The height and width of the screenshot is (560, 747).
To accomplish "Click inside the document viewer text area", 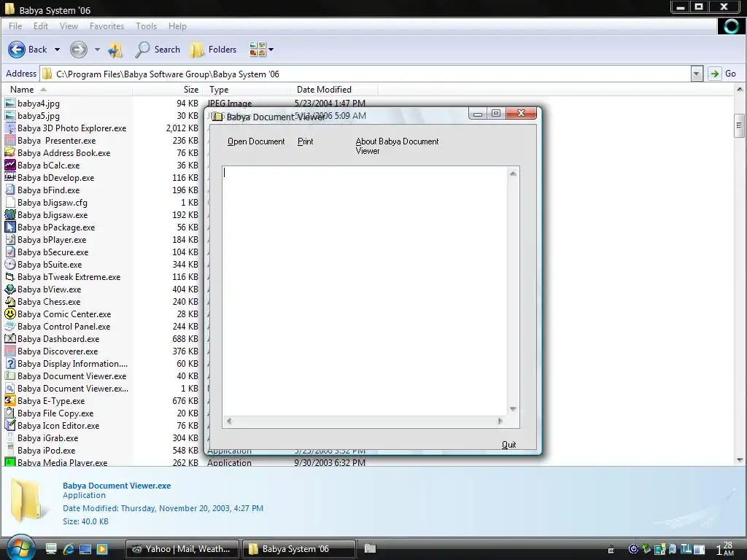I will tap(365, 290).
